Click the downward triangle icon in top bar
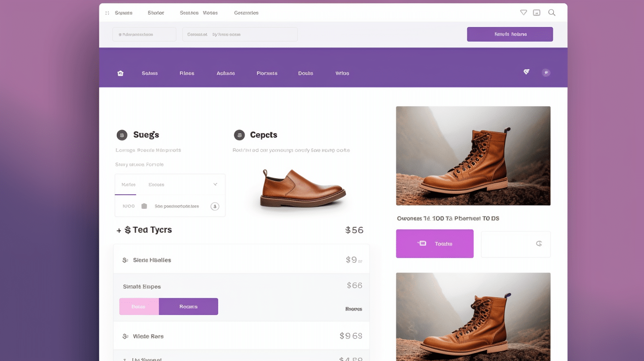The height and width of the screenshot is (361, 644). tap(524, 12)
